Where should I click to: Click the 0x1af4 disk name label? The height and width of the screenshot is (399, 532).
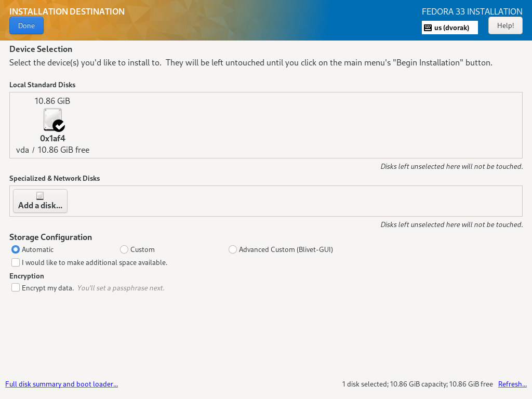tap(52, 138)
